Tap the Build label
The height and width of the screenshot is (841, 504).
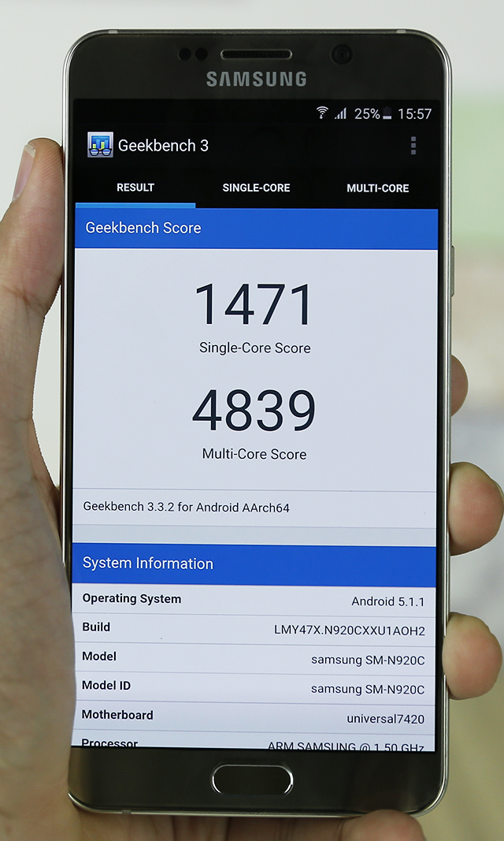coord(96,627)
